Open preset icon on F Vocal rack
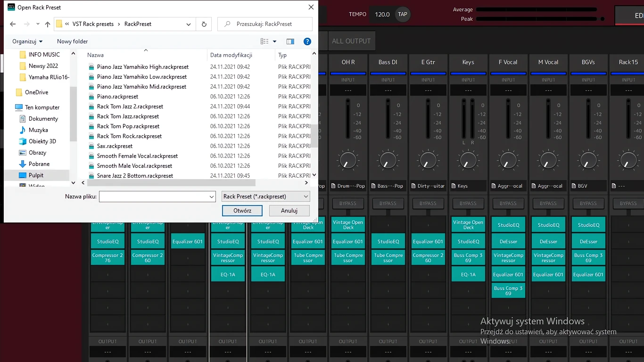This screenshot has height=362, width=644. click(494, 186)
